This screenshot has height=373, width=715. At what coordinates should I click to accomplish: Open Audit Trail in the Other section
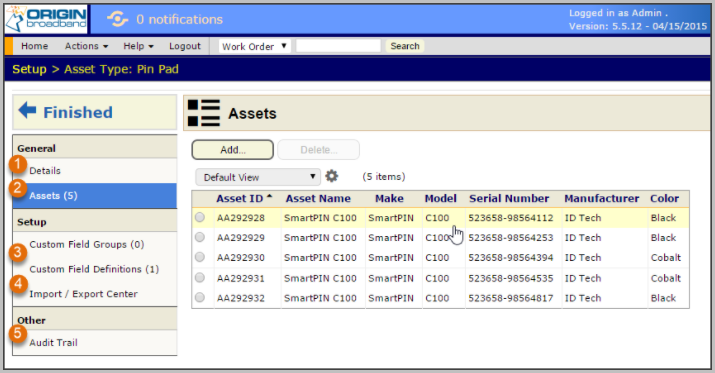[53, 342]
